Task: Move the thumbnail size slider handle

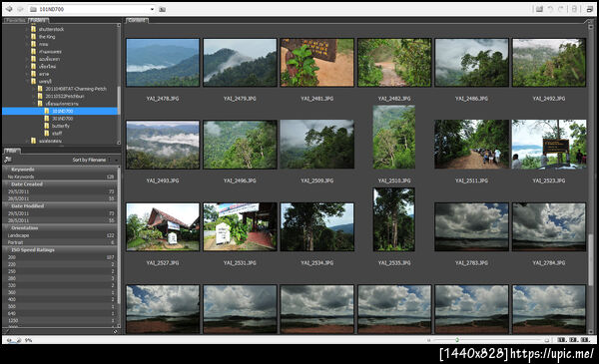Action: click(457, 340)
